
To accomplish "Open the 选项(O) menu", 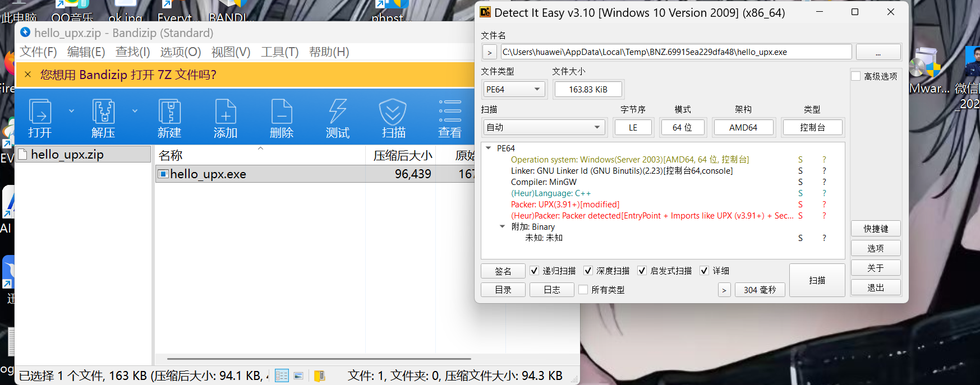I will pos(180,52).
